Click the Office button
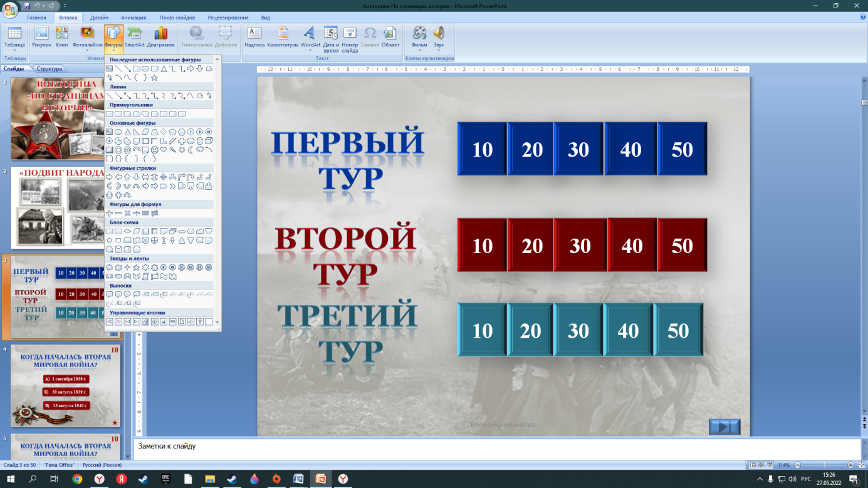 point(10,9)
